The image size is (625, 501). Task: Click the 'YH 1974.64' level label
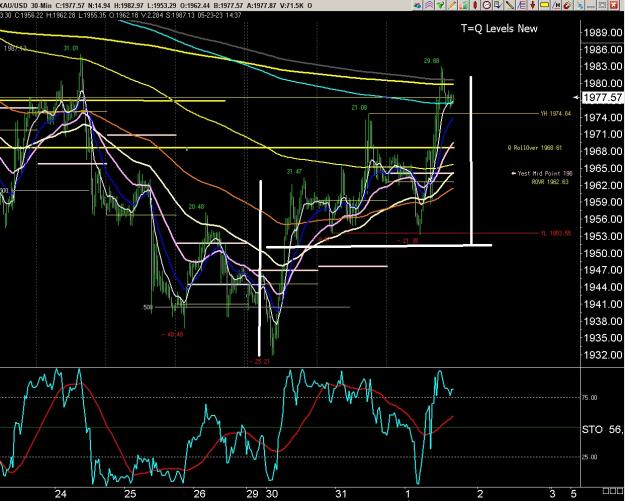pyautogui.click(x=556, y=114)
